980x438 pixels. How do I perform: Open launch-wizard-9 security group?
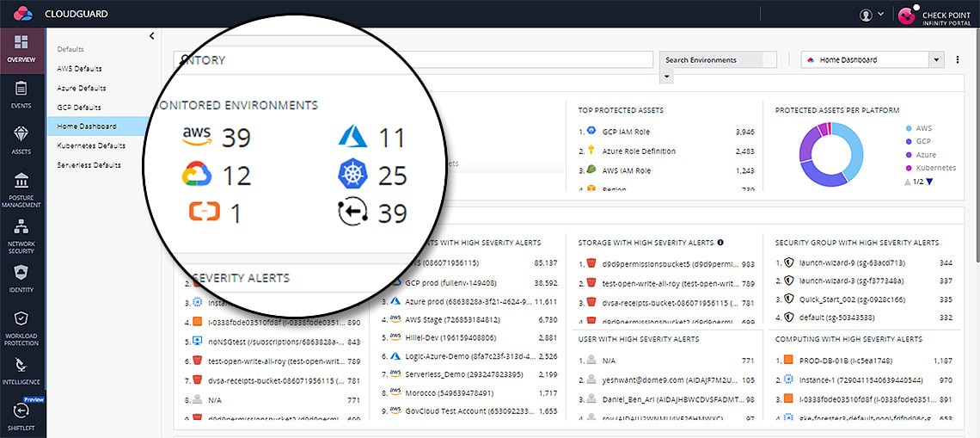tap(864, 262)
